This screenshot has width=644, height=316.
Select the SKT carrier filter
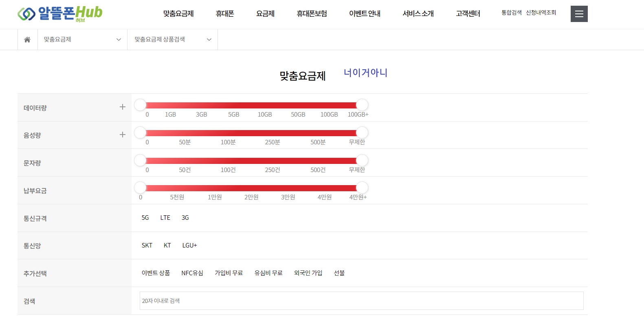click(x=147, y=245)
